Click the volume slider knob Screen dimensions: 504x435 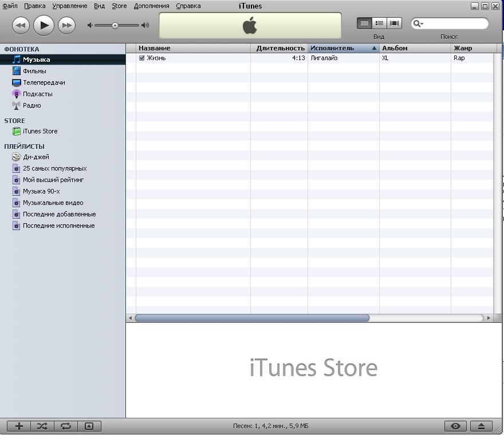pyautogui.click(x=115, y=25)
